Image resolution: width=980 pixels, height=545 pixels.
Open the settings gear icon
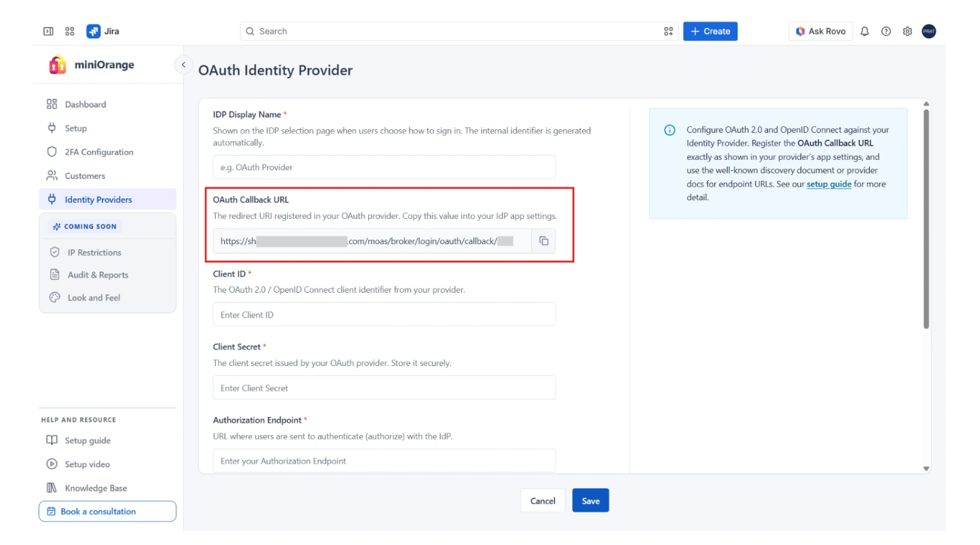907,31
